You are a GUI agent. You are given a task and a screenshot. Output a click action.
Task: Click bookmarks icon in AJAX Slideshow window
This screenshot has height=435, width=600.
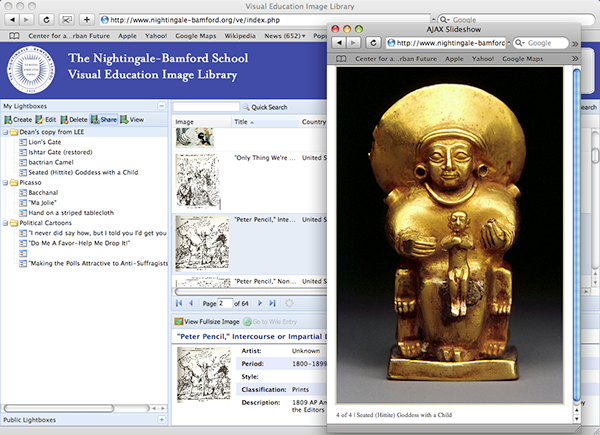click(341, 59)
